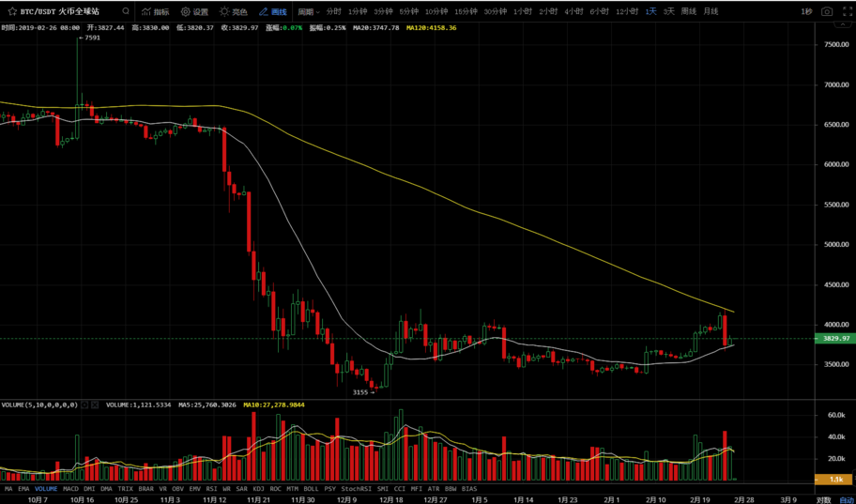Choose the MACD indicator at the bottom
This screenshot has width=856, height=504.
[70, 489]
